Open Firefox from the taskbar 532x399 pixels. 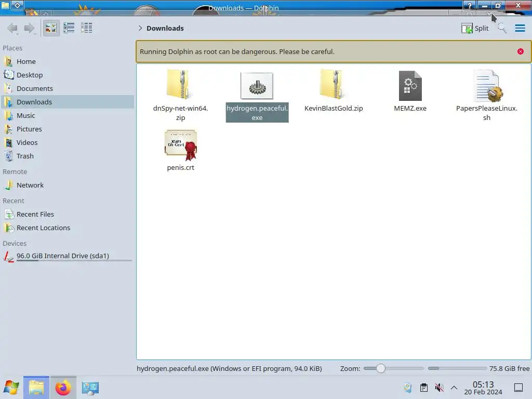pos(63,388)
